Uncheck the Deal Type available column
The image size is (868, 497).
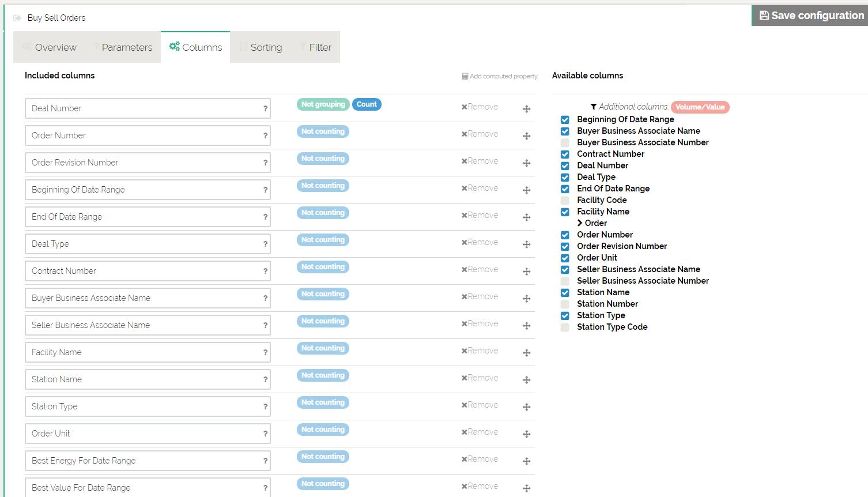tap(565, 177)
